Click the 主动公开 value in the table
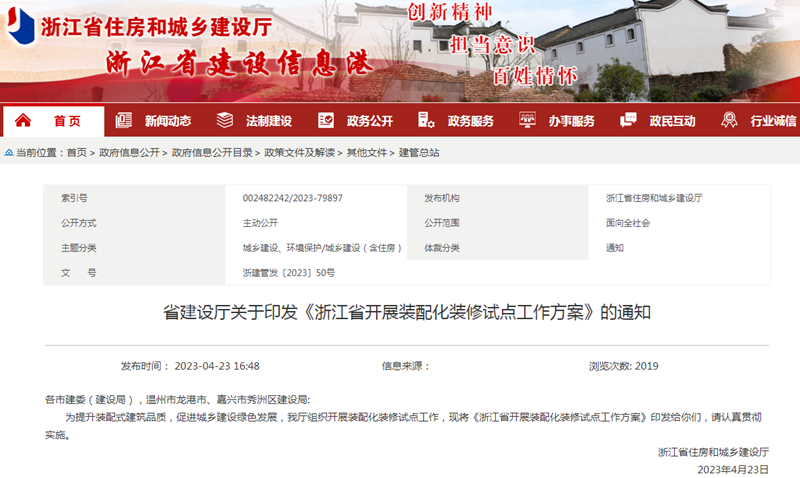 pos(260,223)
